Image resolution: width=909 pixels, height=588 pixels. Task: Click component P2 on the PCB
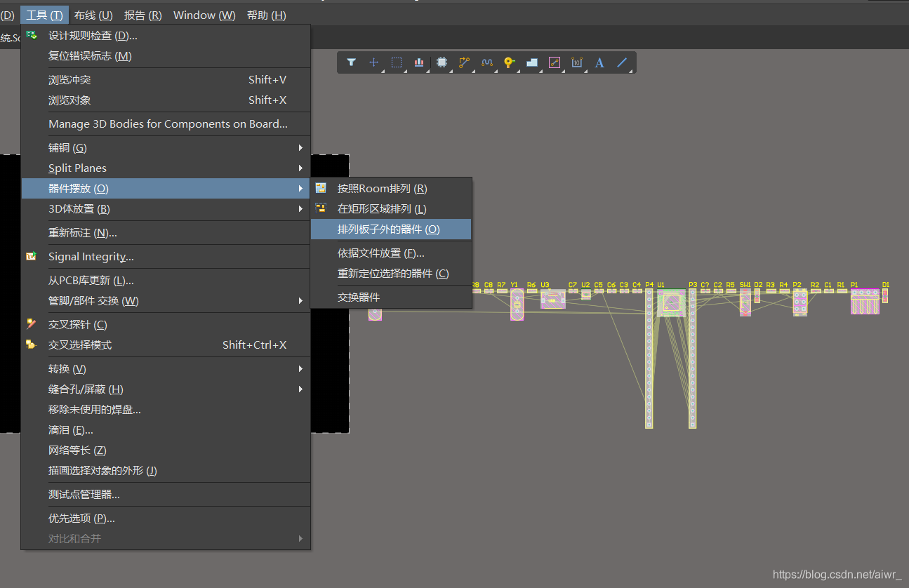tap(800, 302)
